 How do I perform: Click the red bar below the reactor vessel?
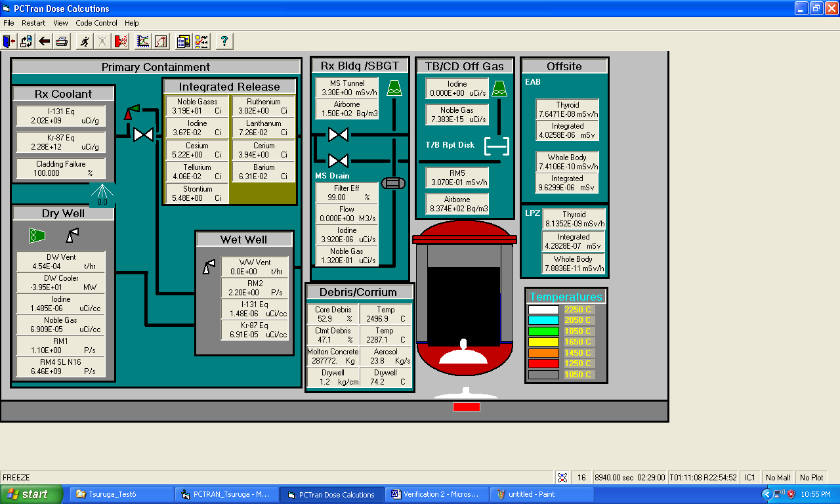(467, 407)
